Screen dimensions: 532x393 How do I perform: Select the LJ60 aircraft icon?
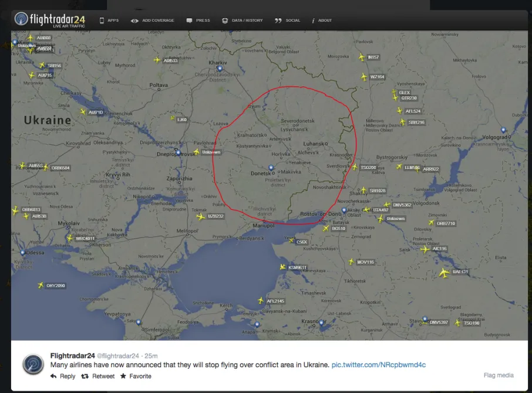tap(173, 118)
